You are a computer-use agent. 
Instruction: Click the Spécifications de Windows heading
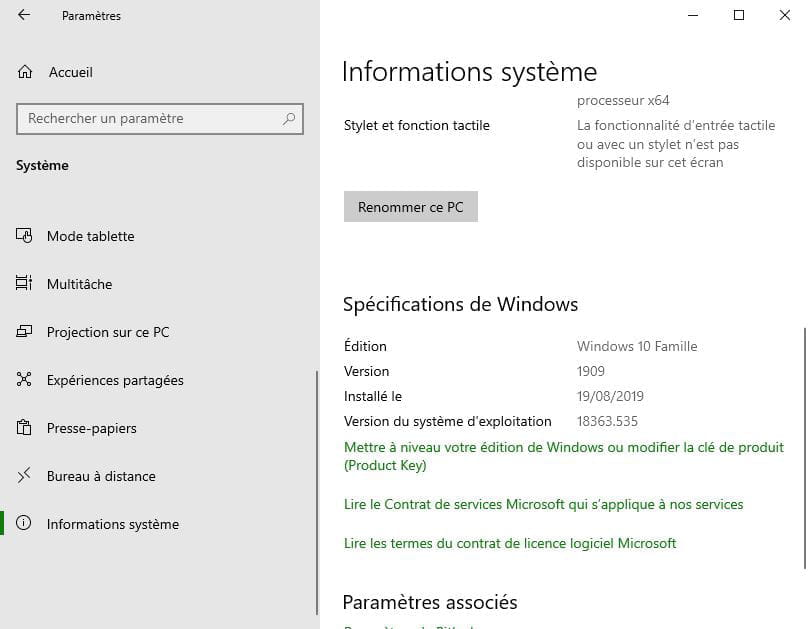[460, 304]
